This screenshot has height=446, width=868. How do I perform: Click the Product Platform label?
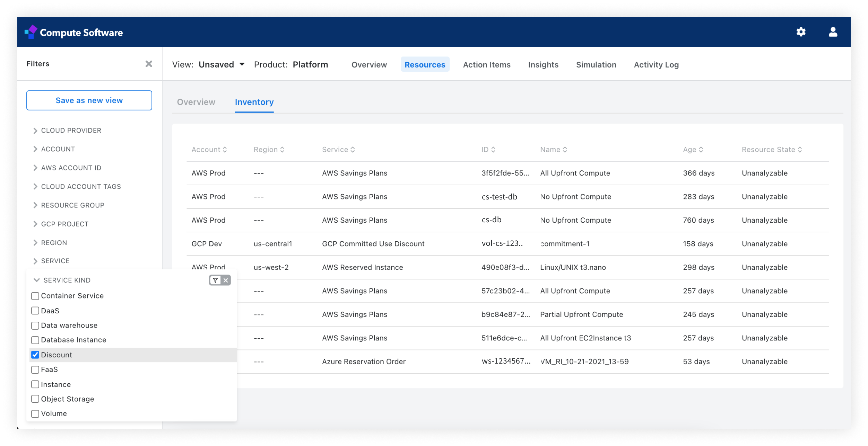291,65
